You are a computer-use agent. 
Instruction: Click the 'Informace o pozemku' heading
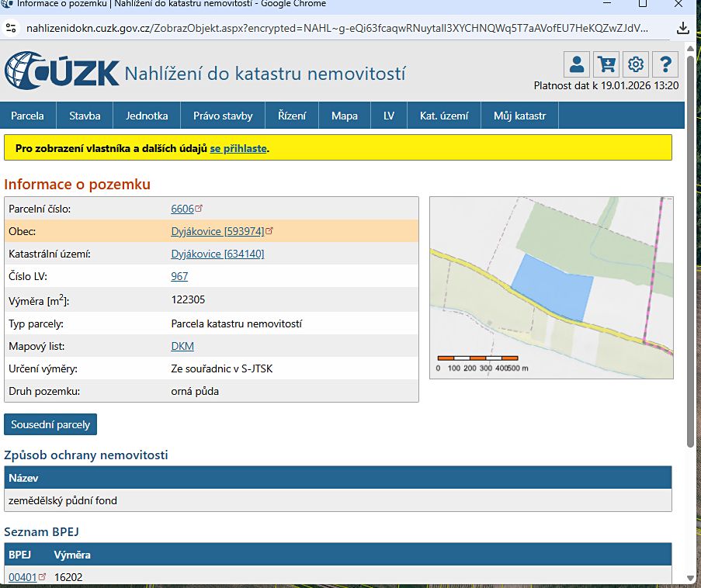[78, 184]
